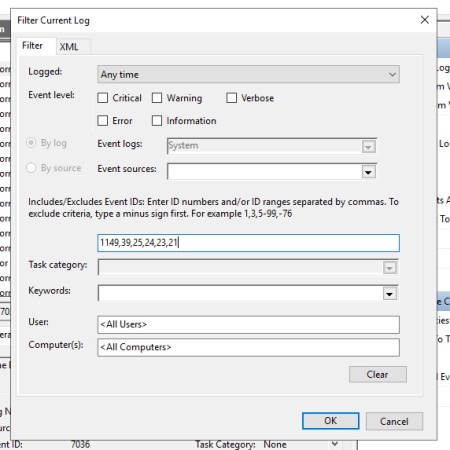Focus the Event IDs input field
This screenshot has width=450, height=450.
coord(248,243)
